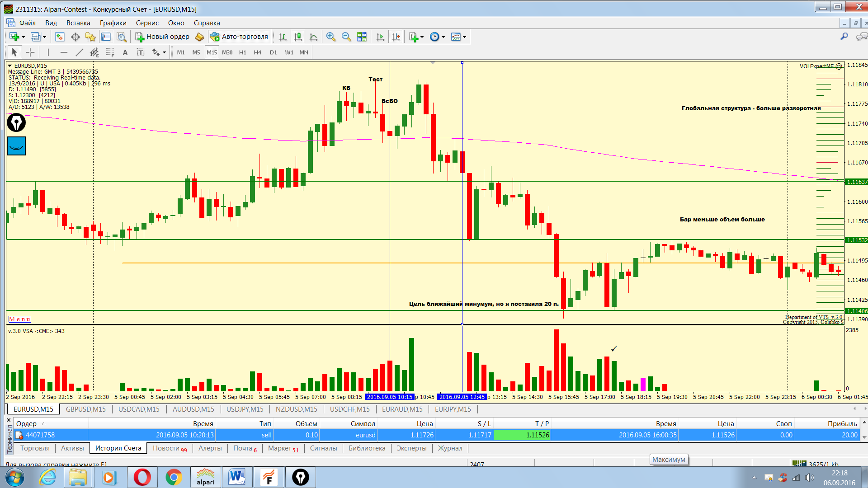Viewport: 868px width, 488px height.
Task: Select the crosshair cursor tool
Action: 30,52
